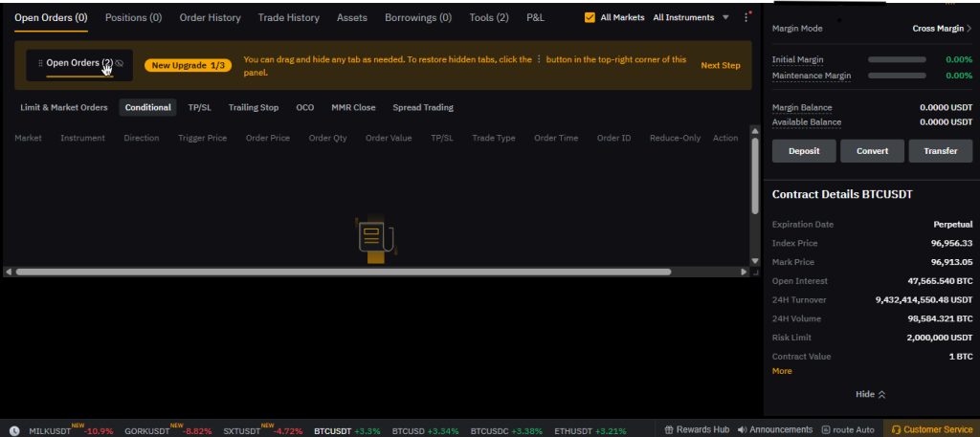980x437 pixels.
Task: Click Next Step in upgrade banner
Action: pos(721,66)
